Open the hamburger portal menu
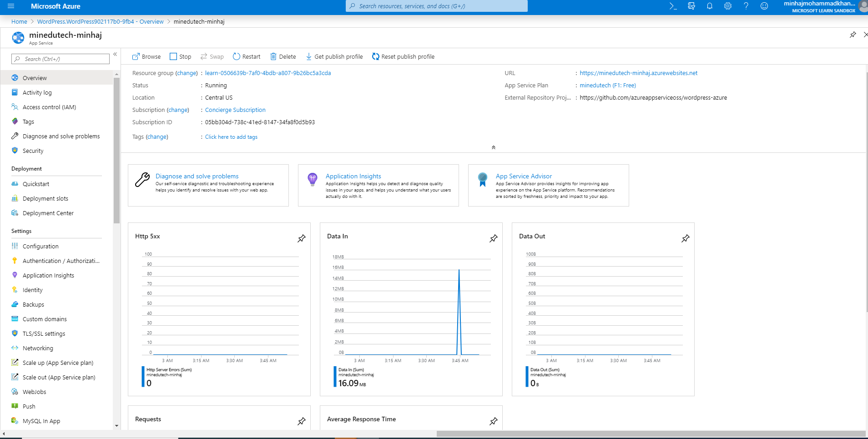 11,6
